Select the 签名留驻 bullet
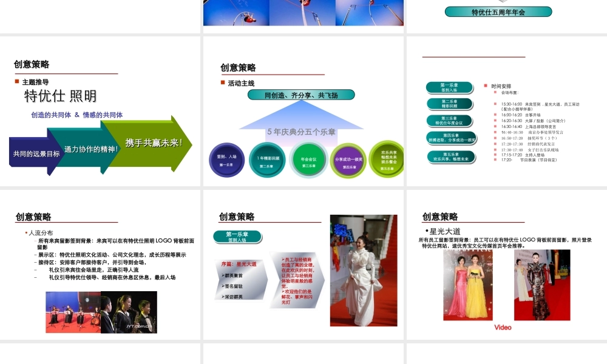This screenshot has width=607, height=364. click(232, 286)
